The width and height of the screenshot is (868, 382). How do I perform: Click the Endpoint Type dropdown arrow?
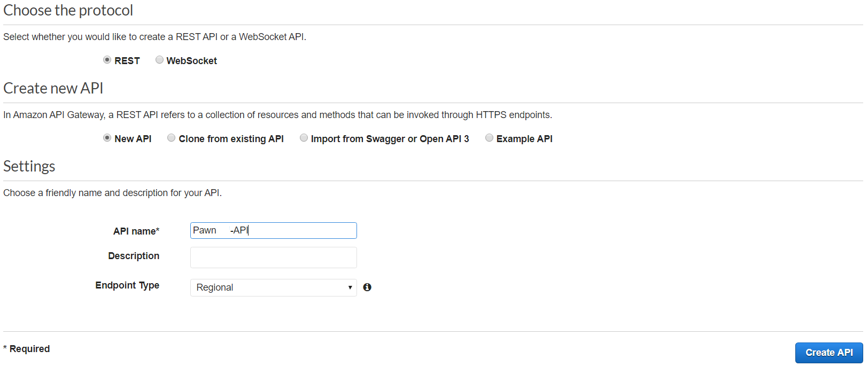[x=350, y=287]
